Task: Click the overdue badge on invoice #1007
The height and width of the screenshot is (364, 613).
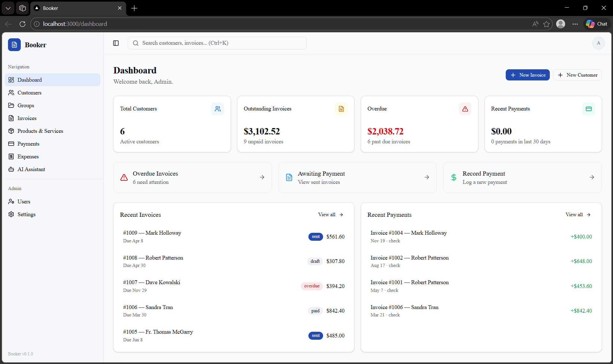Action: click(312, 286)
